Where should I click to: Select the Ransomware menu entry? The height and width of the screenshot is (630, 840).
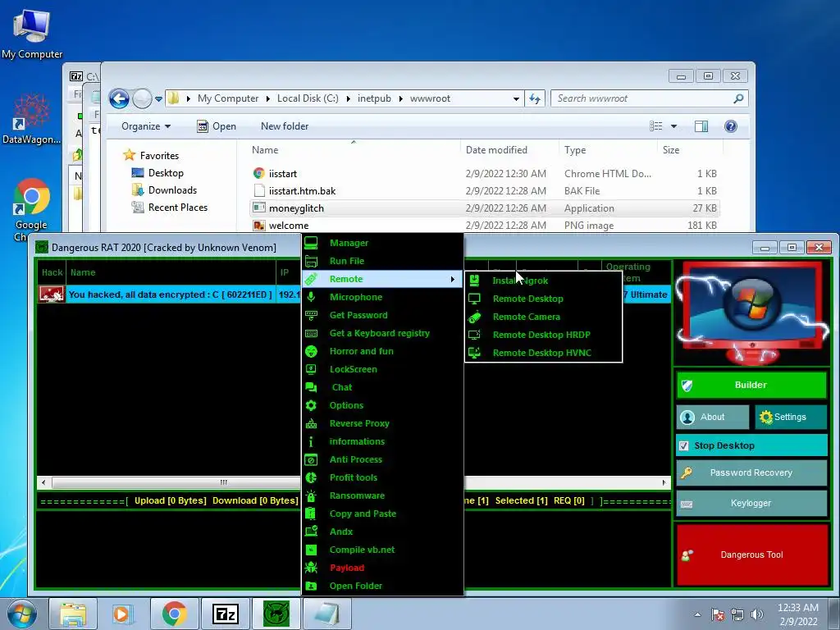point(382,495)
